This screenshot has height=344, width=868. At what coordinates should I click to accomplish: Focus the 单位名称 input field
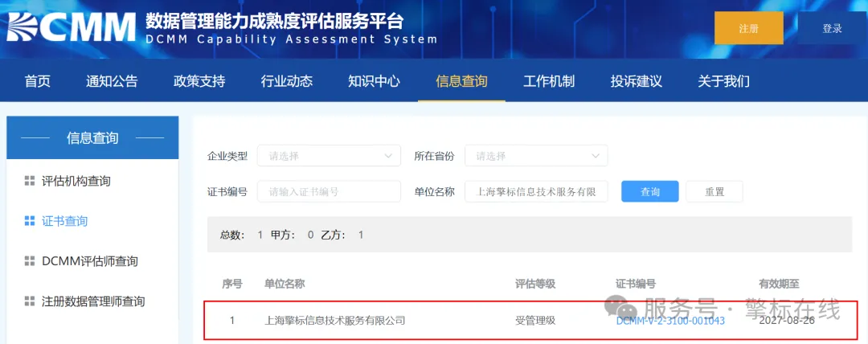coord(536,191)
